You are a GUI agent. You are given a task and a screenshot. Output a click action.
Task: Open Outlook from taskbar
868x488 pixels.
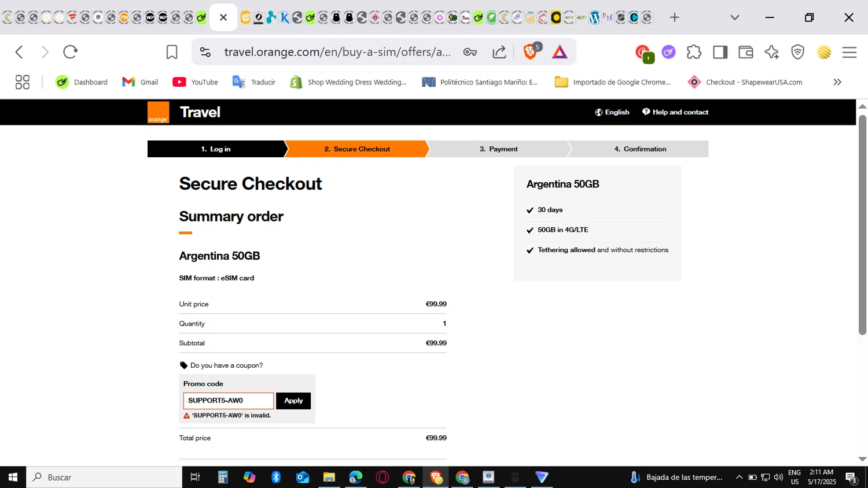[303, 477]
